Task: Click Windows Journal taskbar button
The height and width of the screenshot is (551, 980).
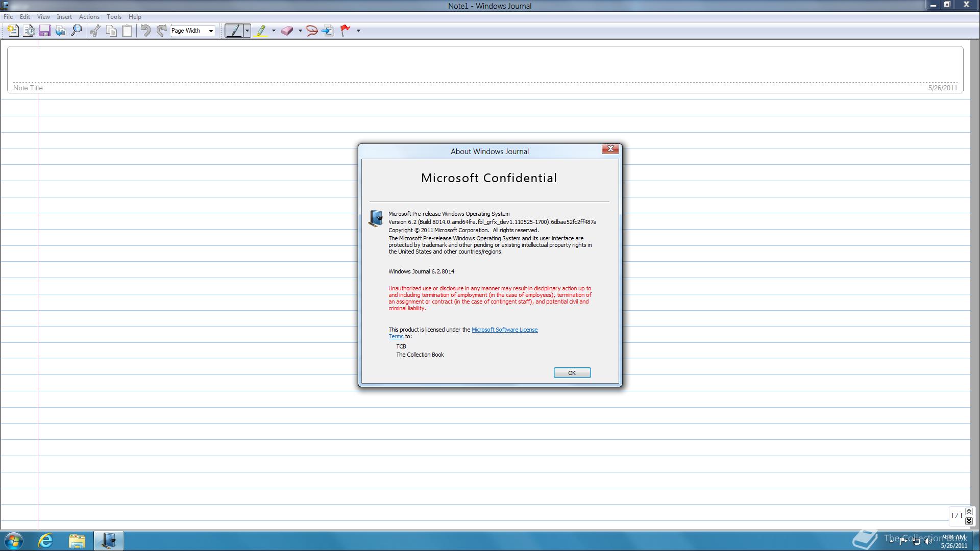Action: [x=108, y=541]
